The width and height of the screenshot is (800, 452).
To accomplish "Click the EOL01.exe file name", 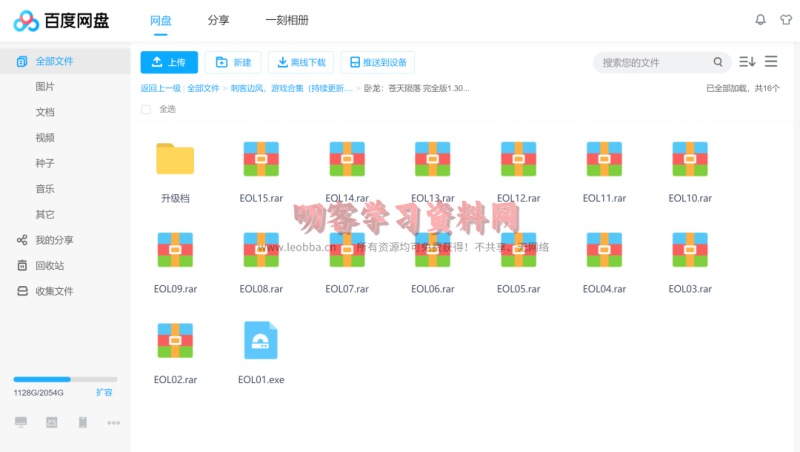I will (x=261, y=380).
